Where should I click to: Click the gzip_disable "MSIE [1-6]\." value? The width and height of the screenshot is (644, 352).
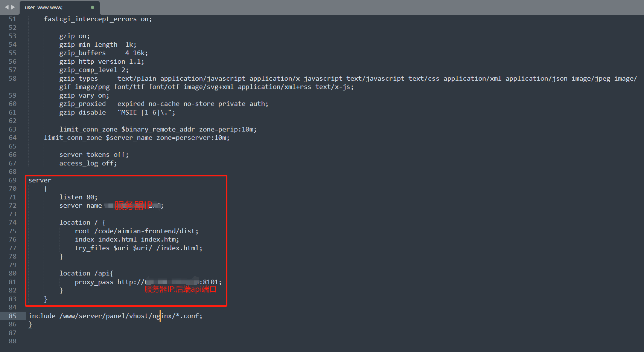[146, 112]
